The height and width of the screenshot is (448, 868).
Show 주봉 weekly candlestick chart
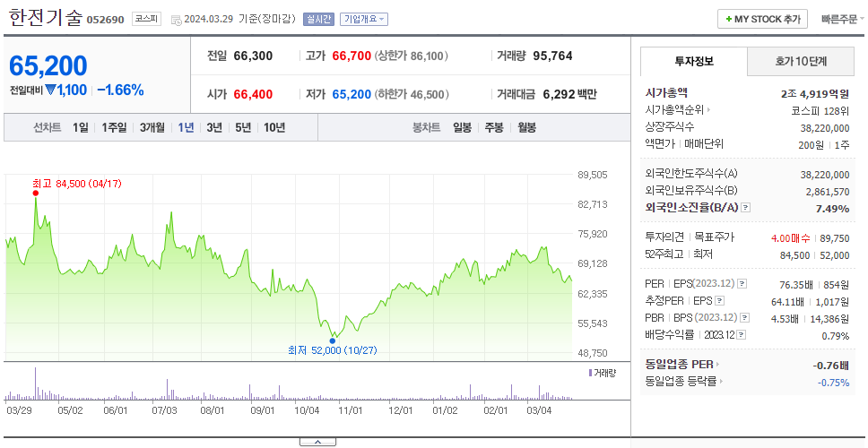(494, 128)
